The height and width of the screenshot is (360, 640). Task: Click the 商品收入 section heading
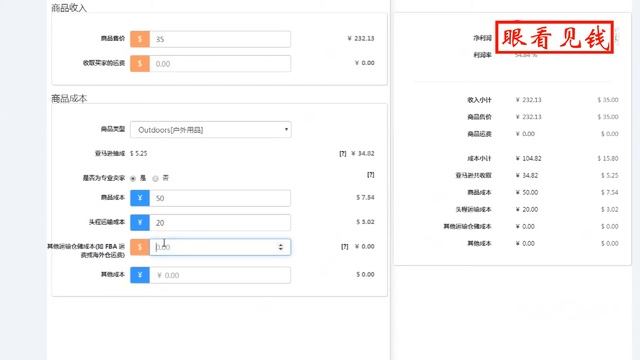coord(69,8)
